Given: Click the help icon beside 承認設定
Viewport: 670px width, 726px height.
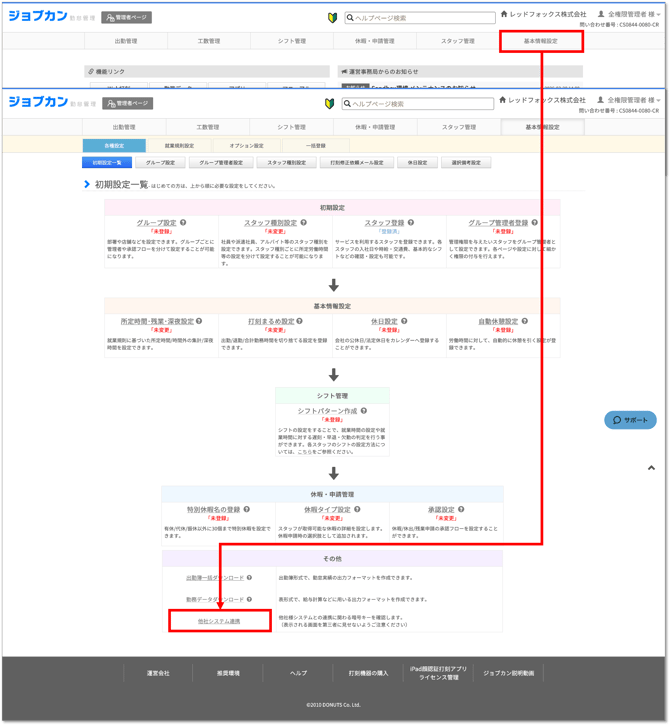Looking at the screenshot, I should tap(463, 509).
